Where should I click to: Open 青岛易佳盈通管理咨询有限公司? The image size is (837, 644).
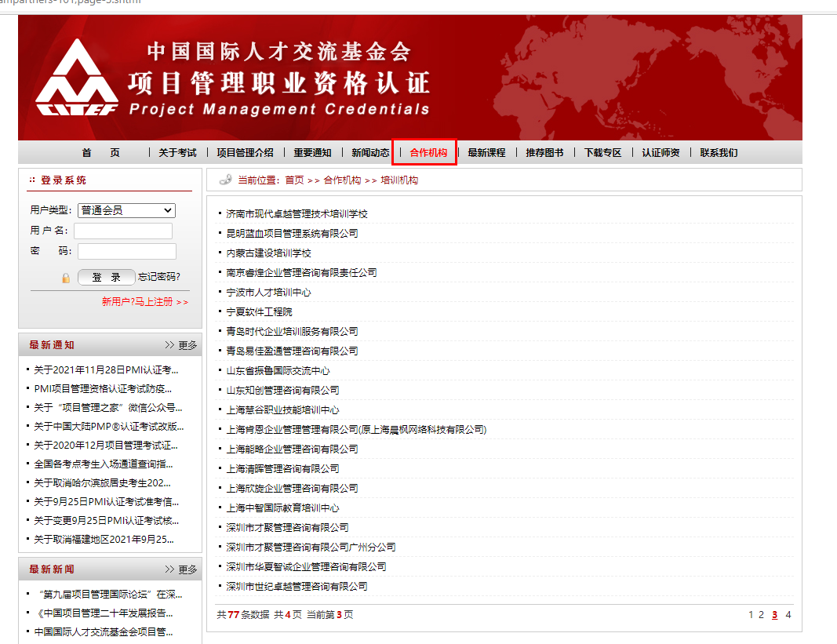coord(292,351)
